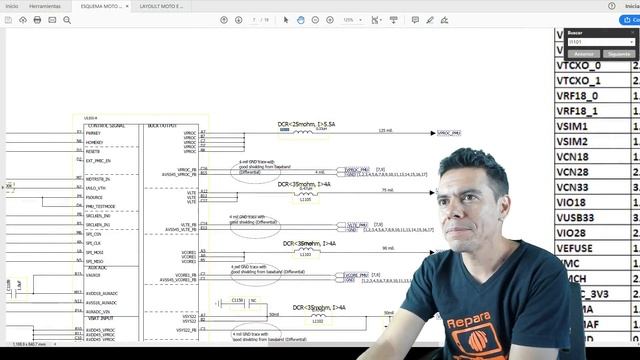This screenshot has width=640, height=360.
Task: Open the Herramientas tab
Action: (x=45, y=6)
